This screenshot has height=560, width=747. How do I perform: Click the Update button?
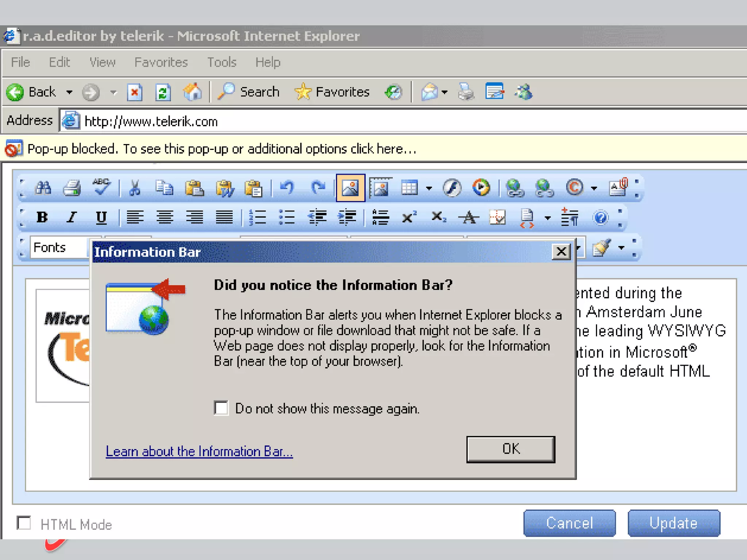coord(673,523)
